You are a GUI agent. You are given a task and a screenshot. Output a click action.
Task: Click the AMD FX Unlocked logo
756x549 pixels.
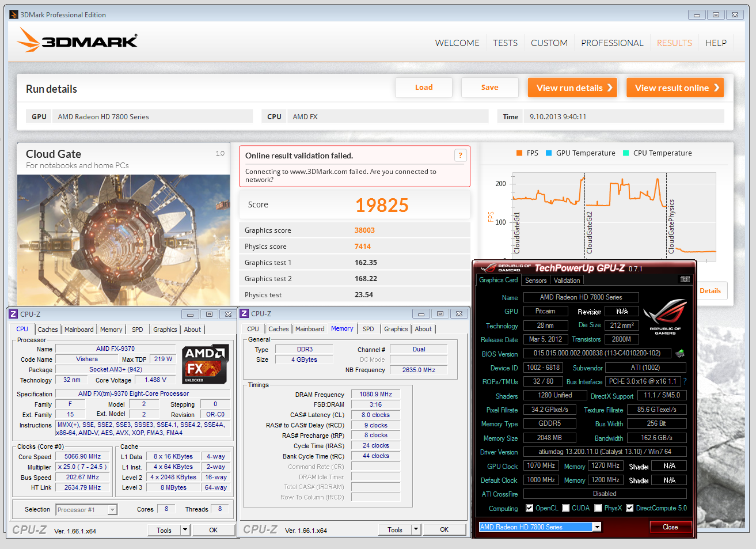204,364
